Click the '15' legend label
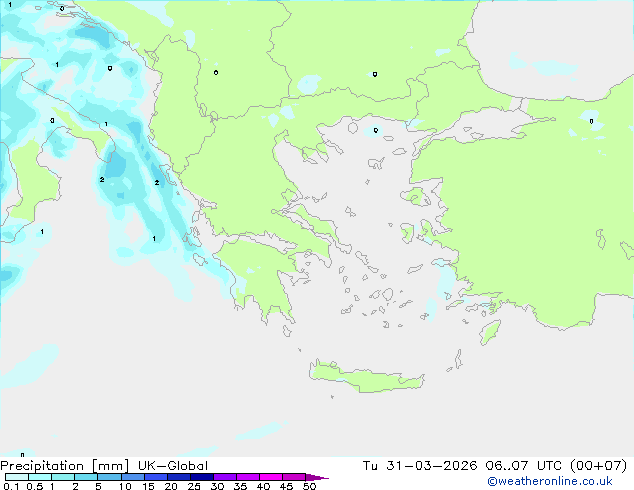Image resolution: width=634 pixels, height=490 pixels. 148,486
